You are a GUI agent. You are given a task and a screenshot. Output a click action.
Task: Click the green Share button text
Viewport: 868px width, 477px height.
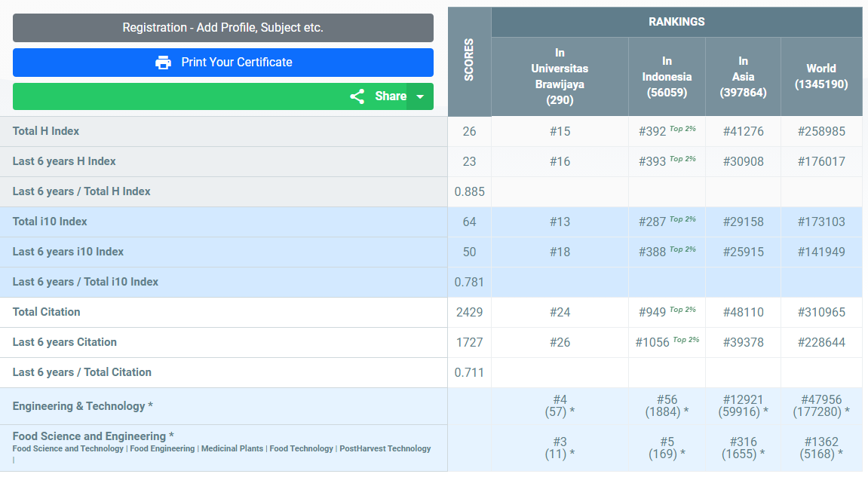tap(390, 96)
